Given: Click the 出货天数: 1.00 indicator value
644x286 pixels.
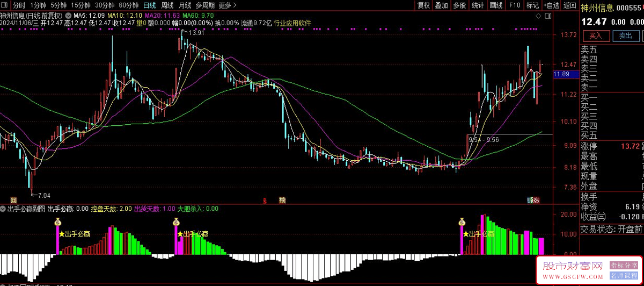Looking at the screenshot, I should coord(154,209).
